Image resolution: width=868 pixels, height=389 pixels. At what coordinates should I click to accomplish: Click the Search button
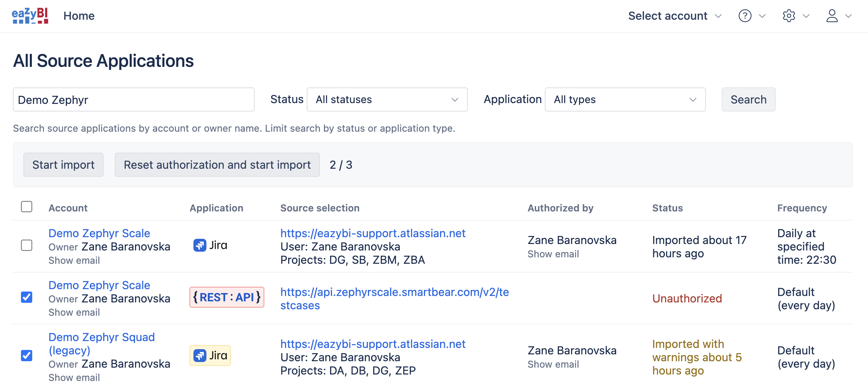pos(748,99)
